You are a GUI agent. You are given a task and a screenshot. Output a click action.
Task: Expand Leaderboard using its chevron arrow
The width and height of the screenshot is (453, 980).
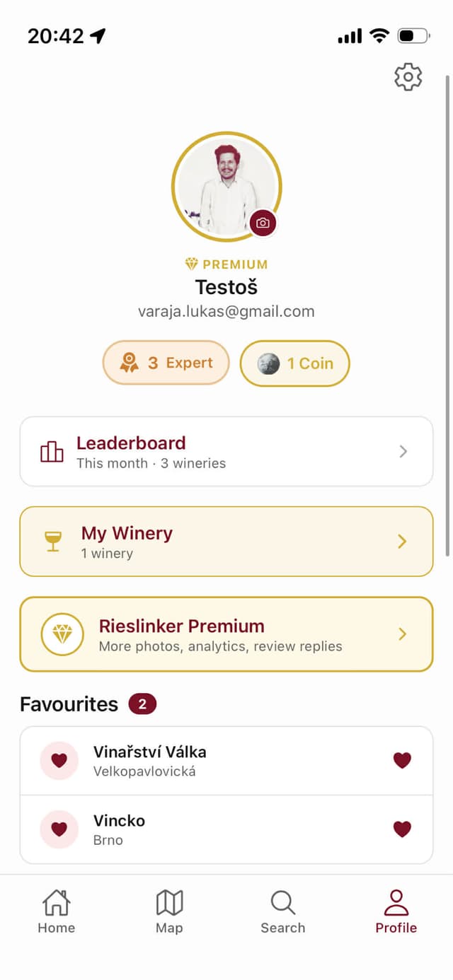point(403,452)
